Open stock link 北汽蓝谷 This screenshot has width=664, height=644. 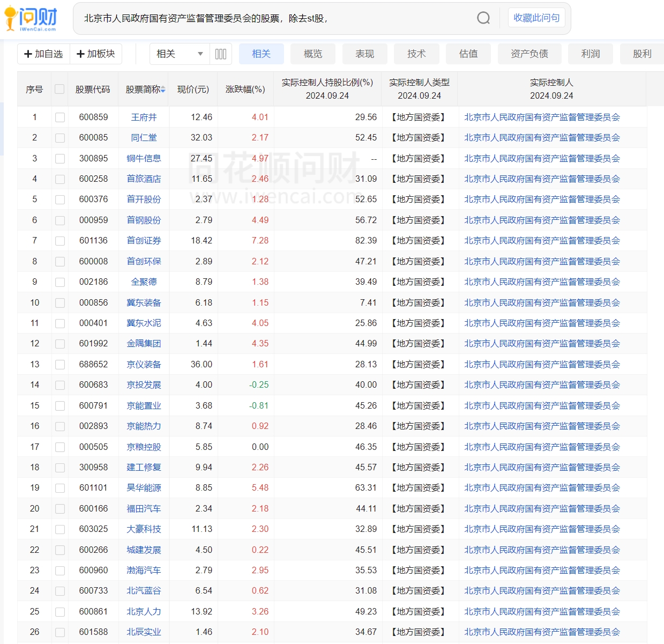click(144, 590)
